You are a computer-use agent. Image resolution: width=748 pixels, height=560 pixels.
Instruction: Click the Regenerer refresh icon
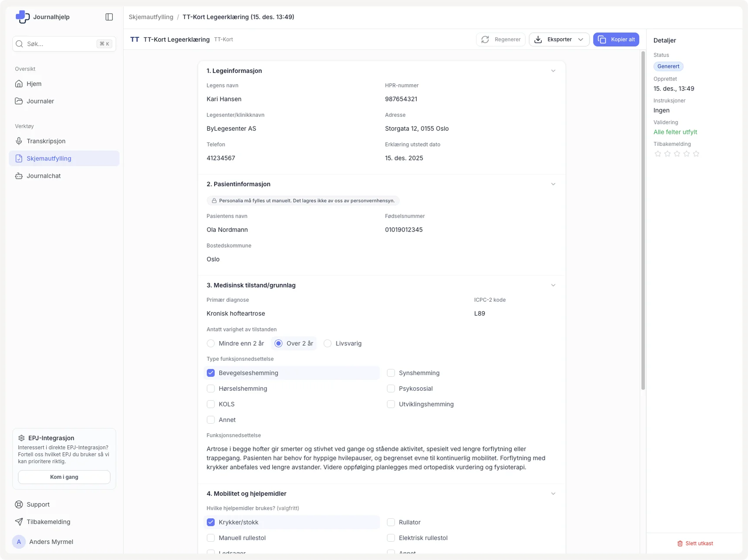[485, 40]
